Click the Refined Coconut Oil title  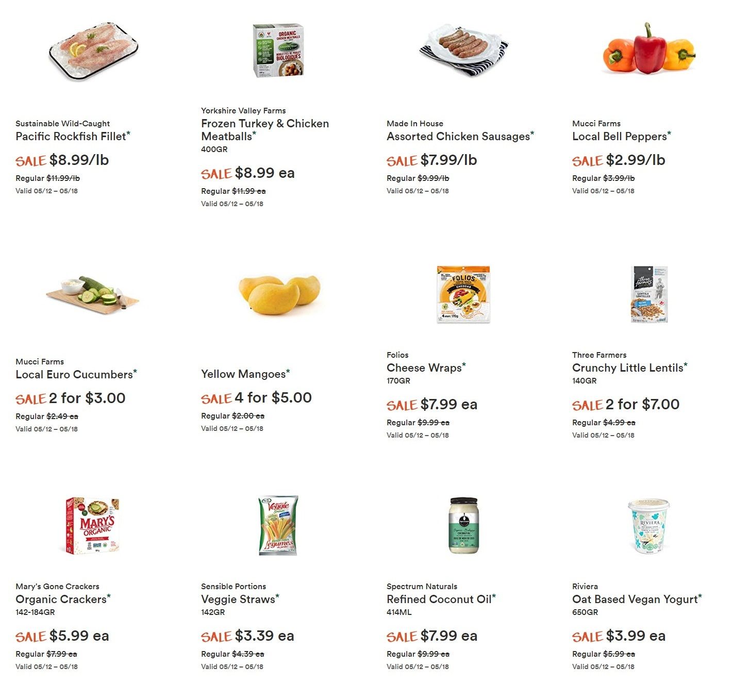[439, 599]
